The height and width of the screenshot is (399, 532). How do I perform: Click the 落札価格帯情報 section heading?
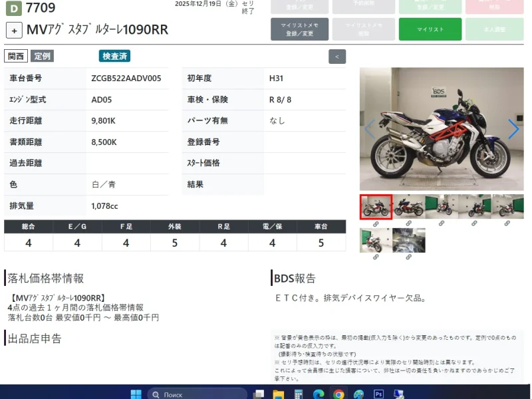click(x=45, y=279)
